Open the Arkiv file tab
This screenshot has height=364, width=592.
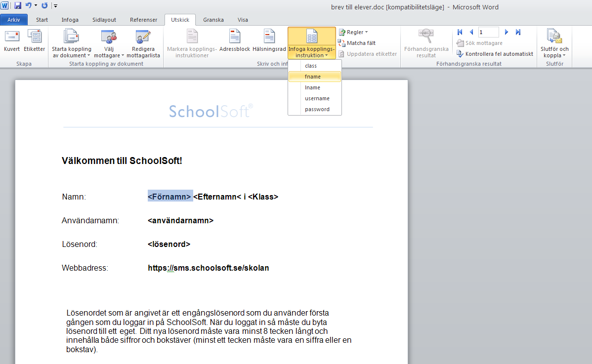point(14,20)
